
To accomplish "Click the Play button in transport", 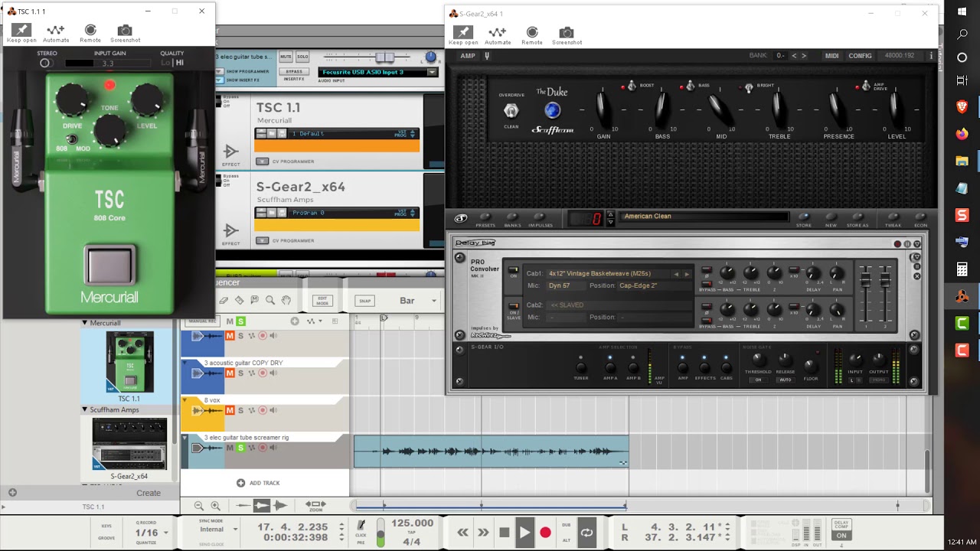I will [x=524, y=532].
